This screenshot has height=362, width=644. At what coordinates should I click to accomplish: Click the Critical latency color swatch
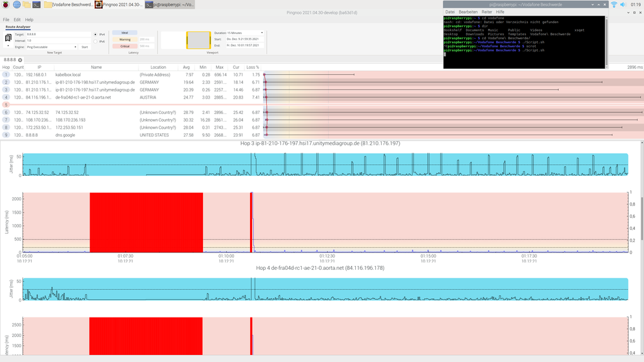coord(126,46)
